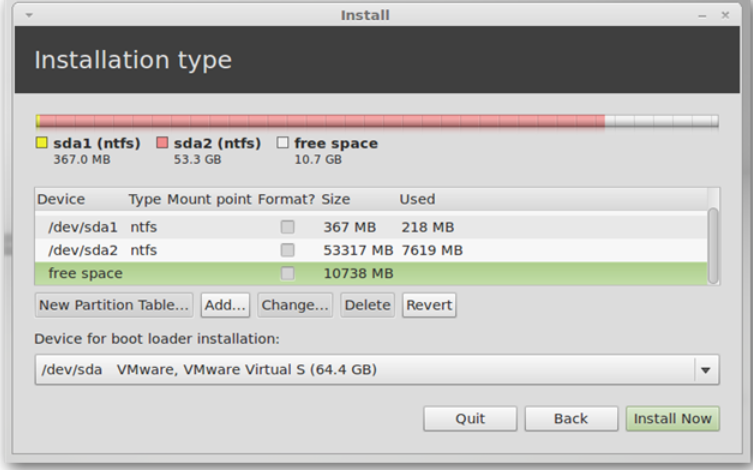Click the white free space legend swatch
Image resolution: width=753 pixels, height=470 pixels.
283,143
